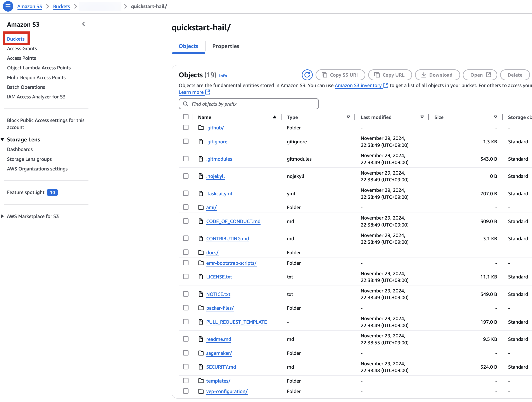532x402 pixels.
Task: Click the NOTICE.txt file icon
Action: (x=201, y=294)
